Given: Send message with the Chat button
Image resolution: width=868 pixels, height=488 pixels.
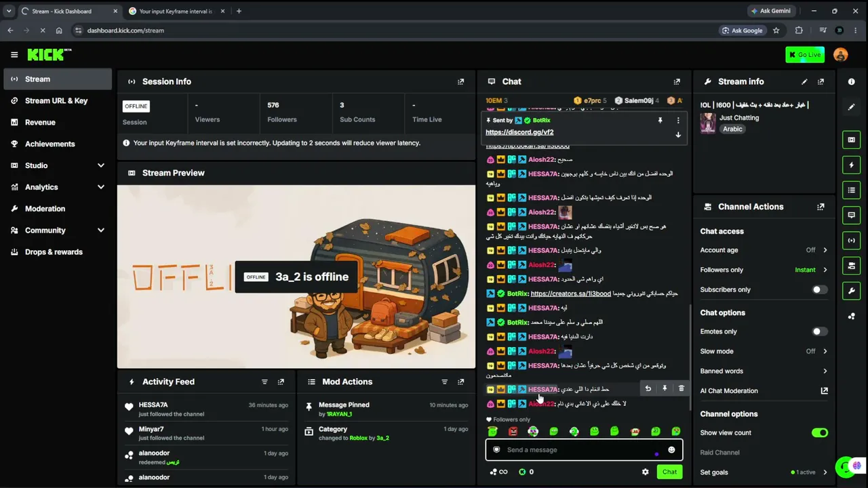Looking at the screenshot, I should pyautogui.click(x=669, y=472).
